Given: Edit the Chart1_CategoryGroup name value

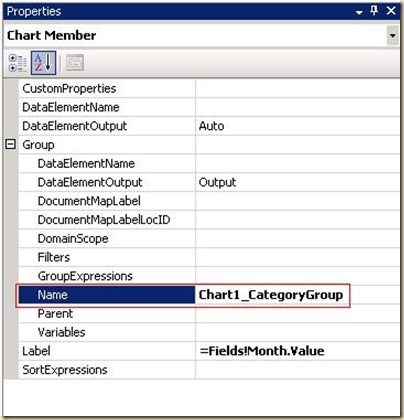Looking at the screenshot, I should [x=271, y=295].
